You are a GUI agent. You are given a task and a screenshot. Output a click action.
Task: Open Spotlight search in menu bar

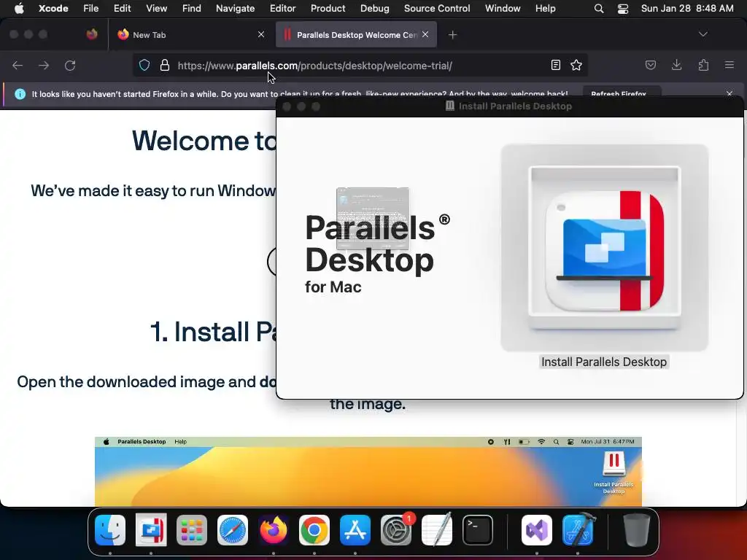pos(599,9)
